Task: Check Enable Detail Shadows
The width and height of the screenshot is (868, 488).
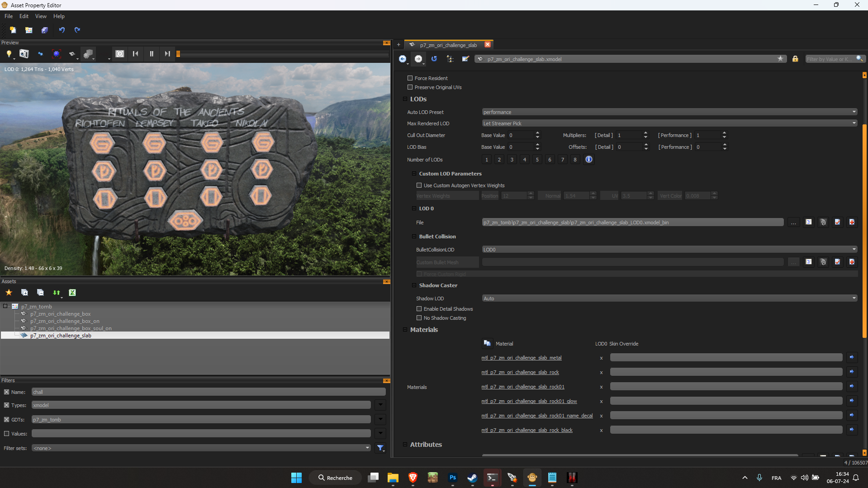Action: pyautogui.click(x=419, y=309)
